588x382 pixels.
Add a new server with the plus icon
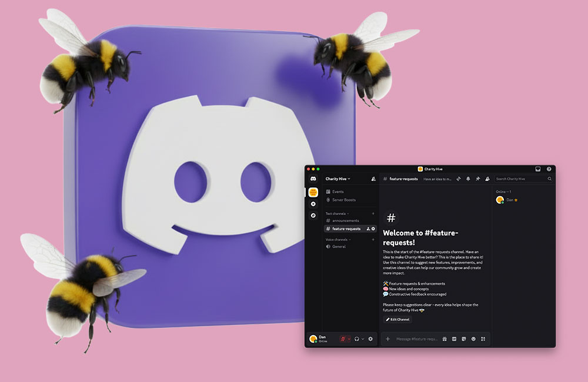point(313,203)
